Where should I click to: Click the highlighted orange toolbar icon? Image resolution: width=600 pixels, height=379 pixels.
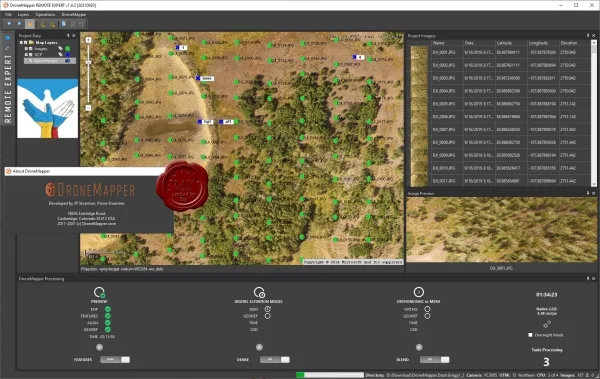click(30, 24)
